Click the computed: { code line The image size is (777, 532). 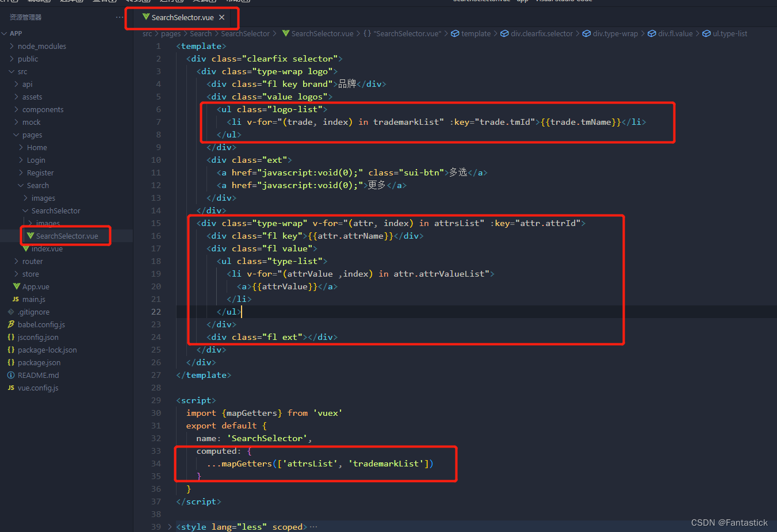pos(224,451)
